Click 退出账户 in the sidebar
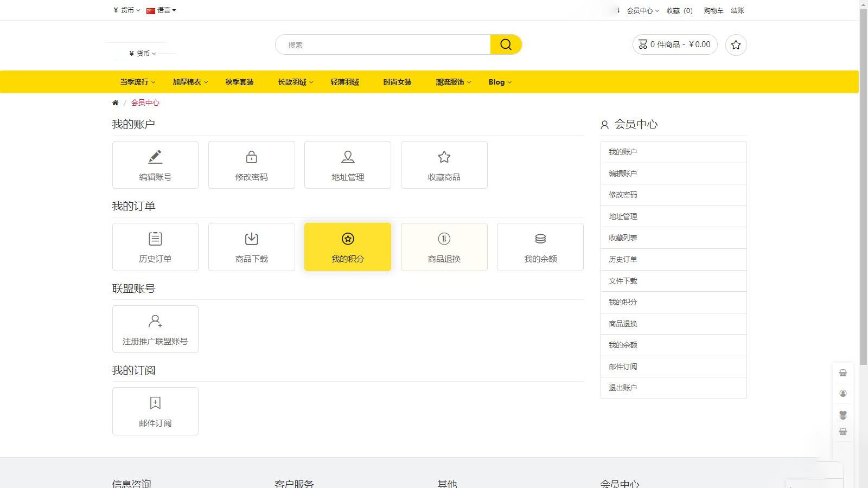 click(623, 388)
